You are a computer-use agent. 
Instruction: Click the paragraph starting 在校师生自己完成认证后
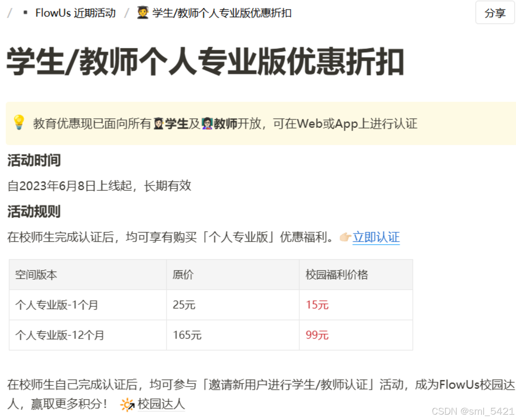tap(261, 394)
